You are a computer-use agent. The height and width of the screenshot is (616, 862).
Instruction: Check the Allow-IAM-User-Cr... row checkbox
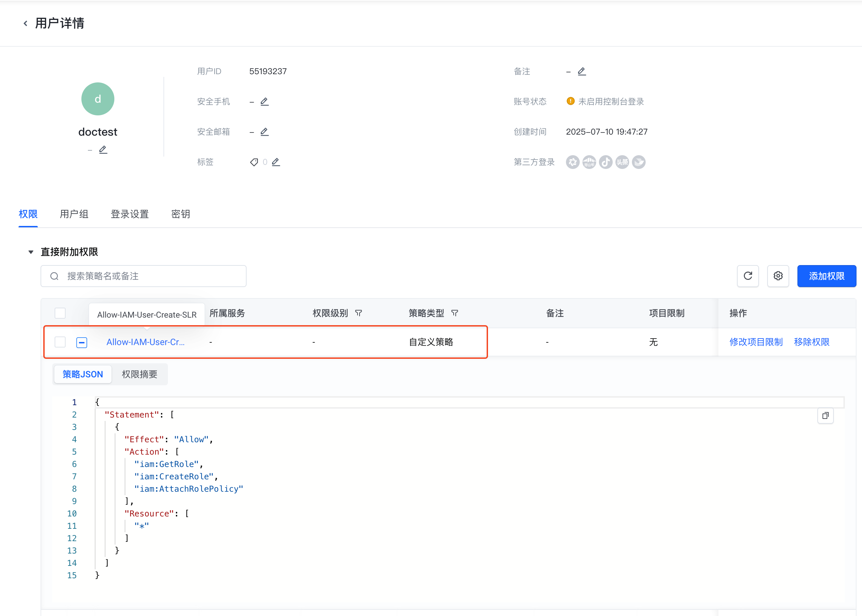[60, 342]
